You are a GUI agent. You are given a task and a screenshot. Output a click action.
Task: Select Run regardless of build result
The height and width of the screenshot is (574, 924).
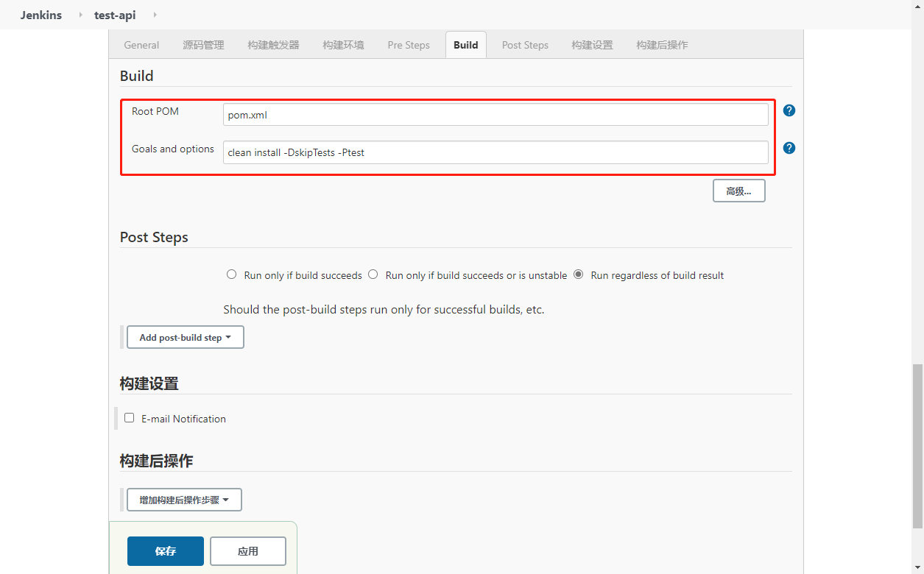point(578,274)
